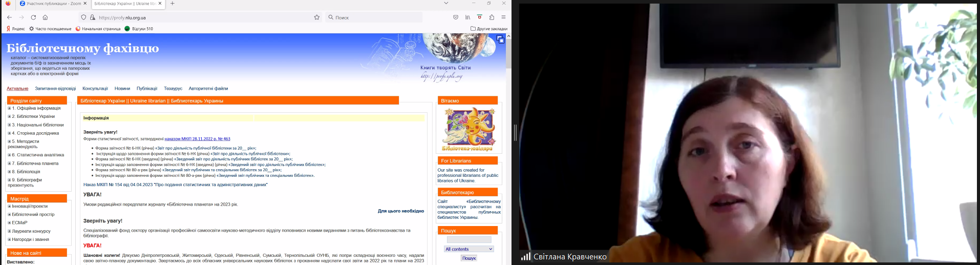Screen dimensions: 980x265
Task: Expand 7. Бібліотечна планета section
Action: pos(9,164)
